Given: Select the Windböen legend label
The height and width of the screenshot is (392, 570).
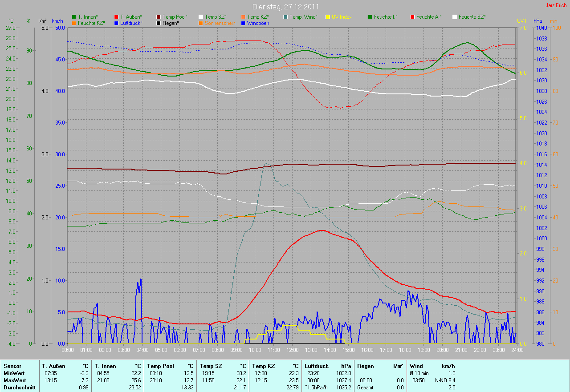Looking at the screenshot, I should click(258, 23).
